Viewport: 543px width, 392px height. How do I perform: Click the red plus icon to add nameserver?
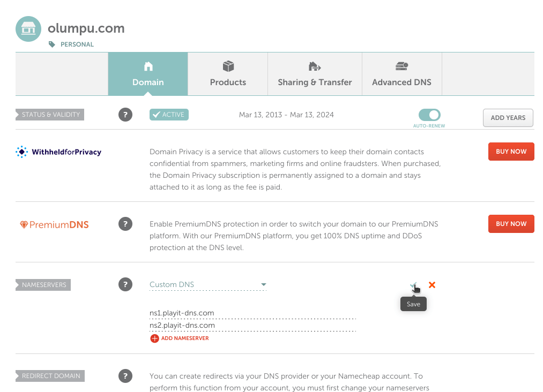[x=154, y=338]
